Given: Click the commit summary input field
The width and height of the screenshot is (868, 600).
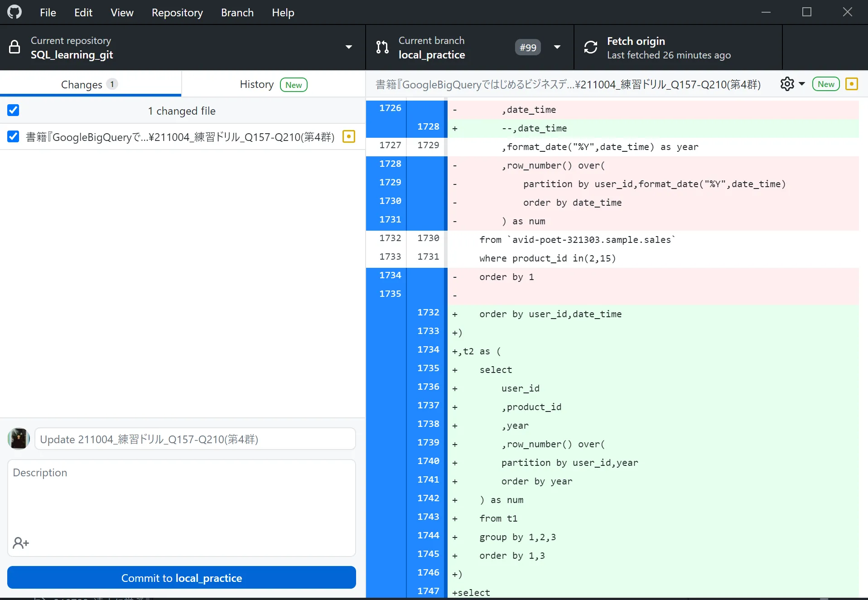Looking at the screenshot, I should pos(195,439).
